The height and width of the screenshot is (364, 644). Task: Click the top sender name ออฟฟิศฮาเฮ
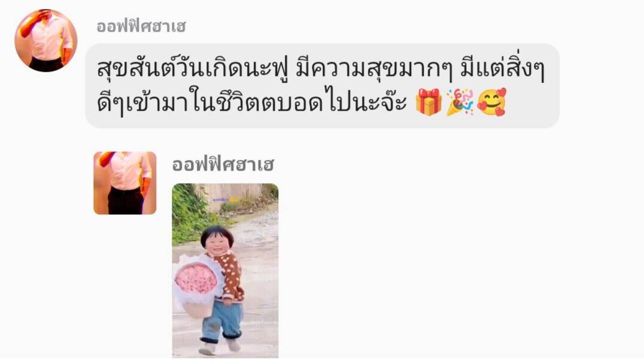[x=141, y=26]
